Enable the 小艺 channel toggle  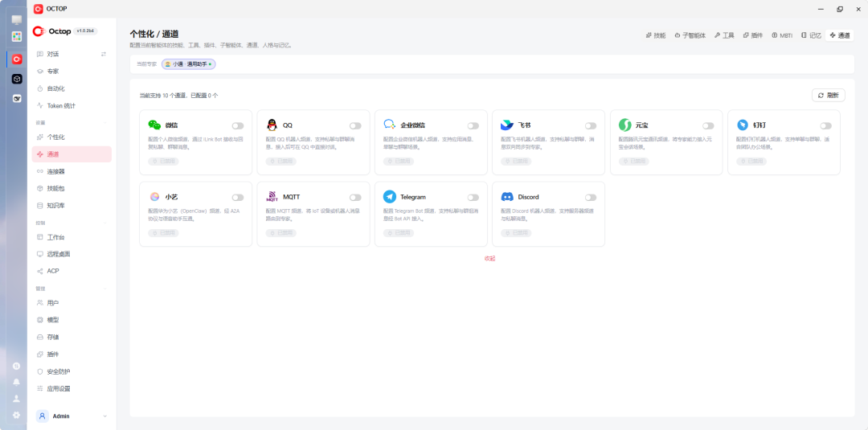click(x=237, y=198)
